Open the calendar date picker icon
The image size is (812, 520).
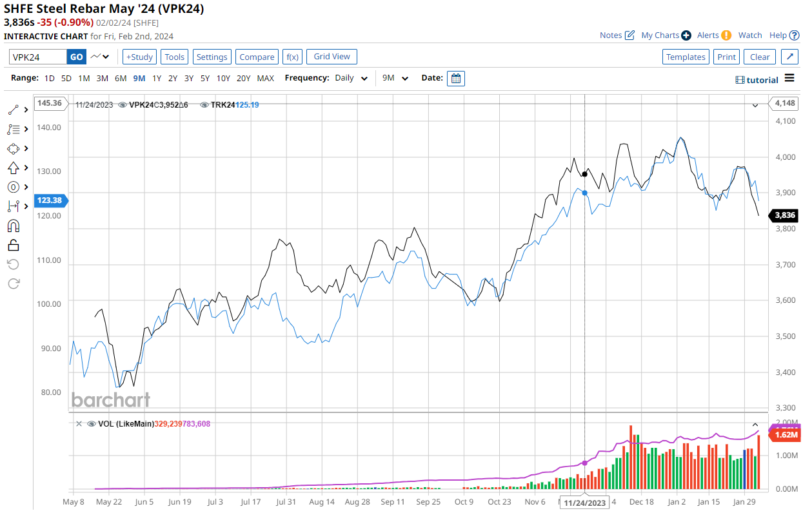pyautogui.click(x=456, y=79)
